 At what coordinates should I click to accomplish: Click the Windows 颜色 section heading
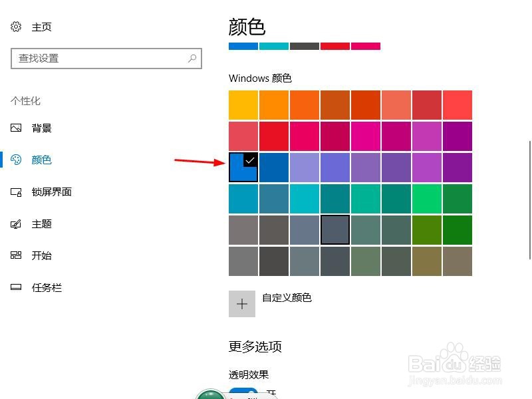[x=260, y=78]
